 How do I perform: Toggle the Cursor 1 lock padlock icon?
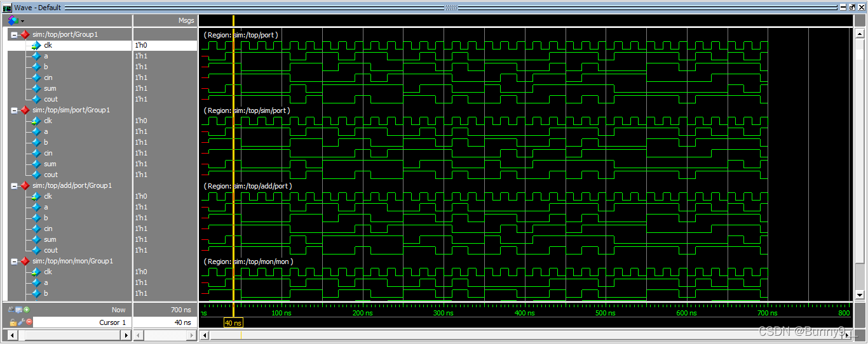(12, 322)
